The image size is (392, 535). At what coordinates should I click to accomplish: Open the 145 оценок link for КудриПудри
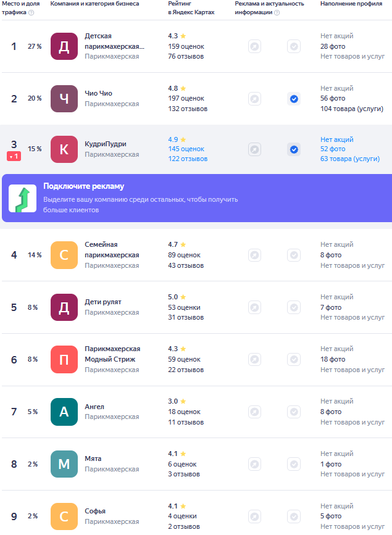(186, 149)
